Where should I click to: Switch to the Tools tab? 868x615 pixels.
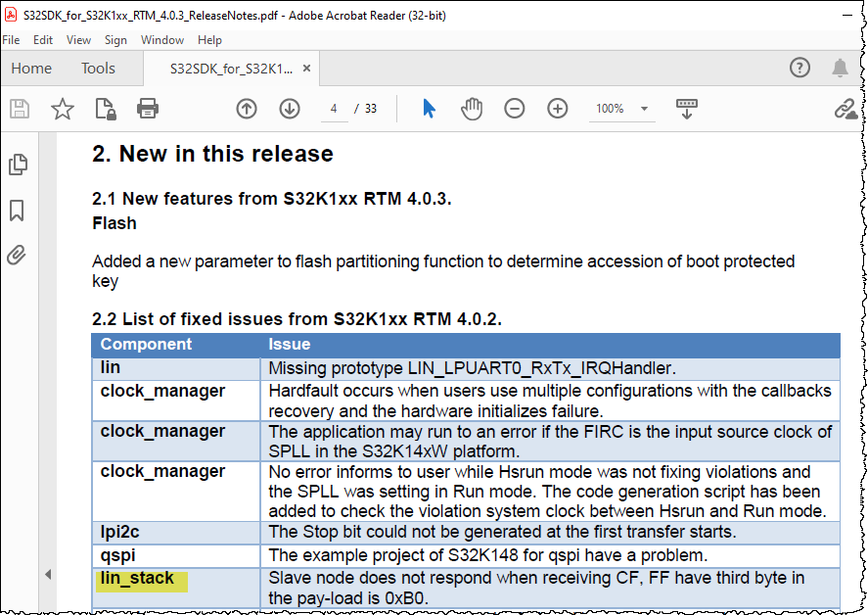point(97,68)
